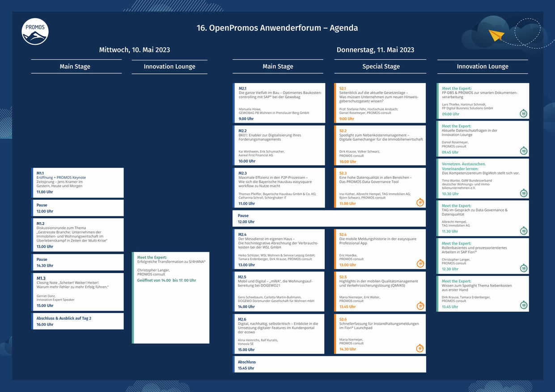
Task: Click the 30-minute timer on Nebenkosten expert card
Action: tap(523, 306)
